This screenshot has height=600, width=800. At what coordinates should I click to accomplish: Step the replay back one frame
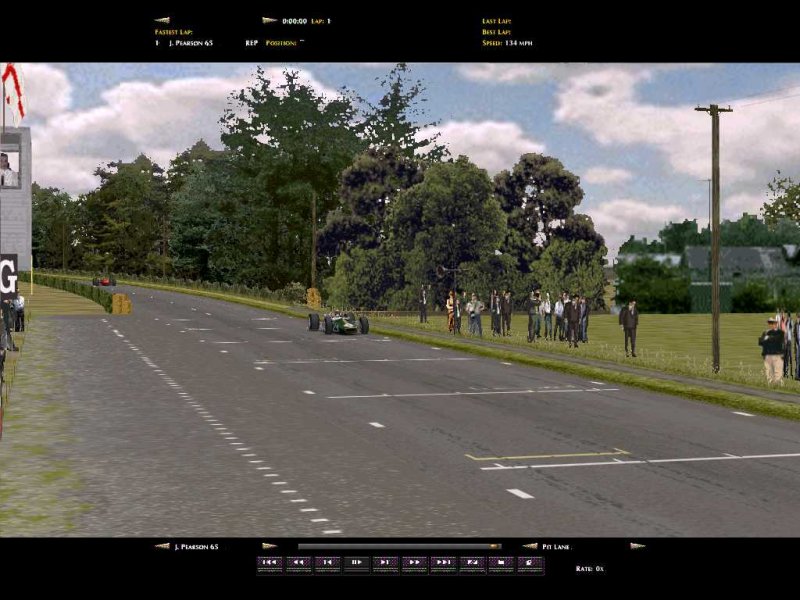click(x=327, y=563)
